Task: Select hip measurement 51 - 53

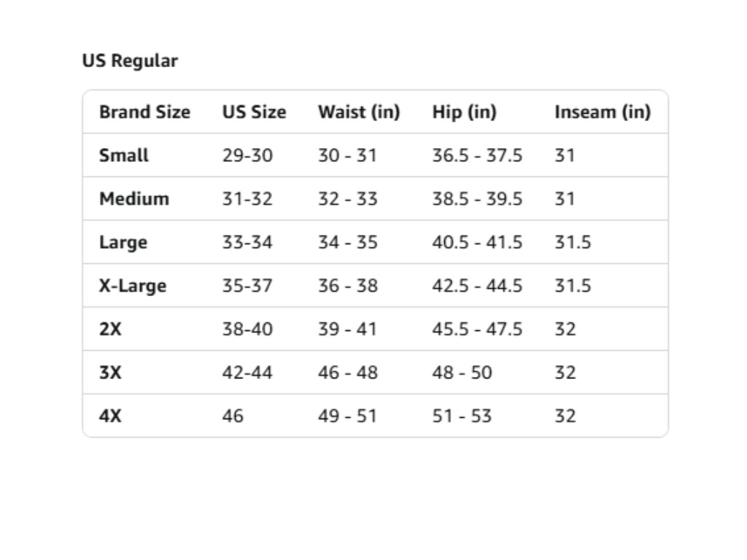Action: 462,416
